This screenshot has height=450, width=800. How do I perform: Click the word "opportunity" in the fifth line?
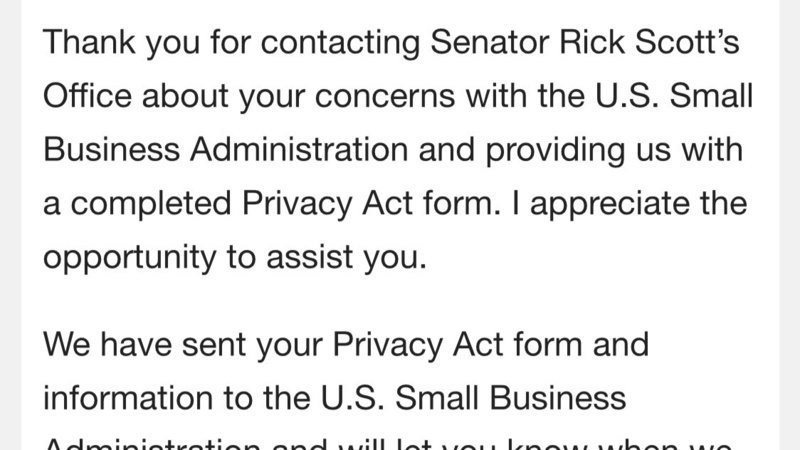130,259
